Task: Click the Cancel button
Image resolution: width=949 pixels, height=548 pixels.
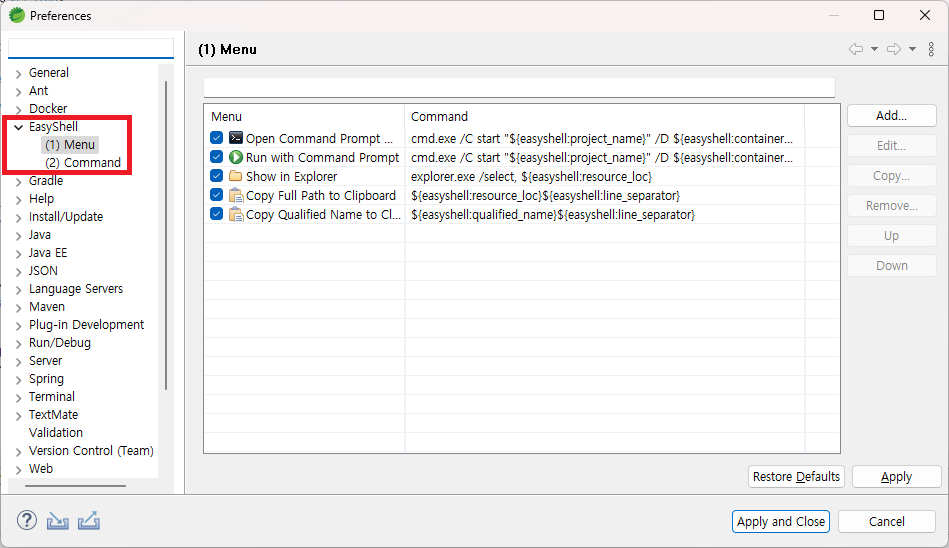Action: click(x=887, y=521)
